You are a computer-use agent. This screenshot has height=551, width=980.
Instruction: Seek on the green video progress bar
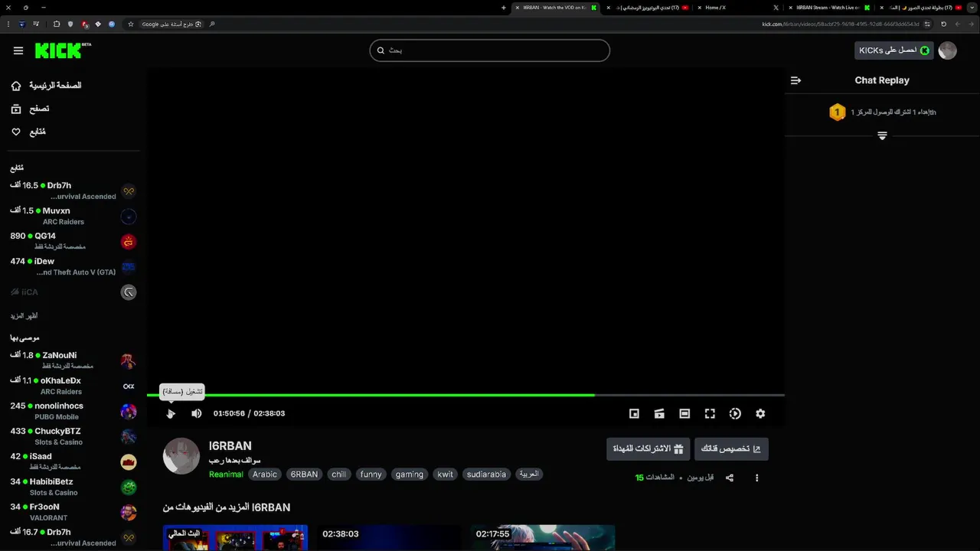click(465, 395)
